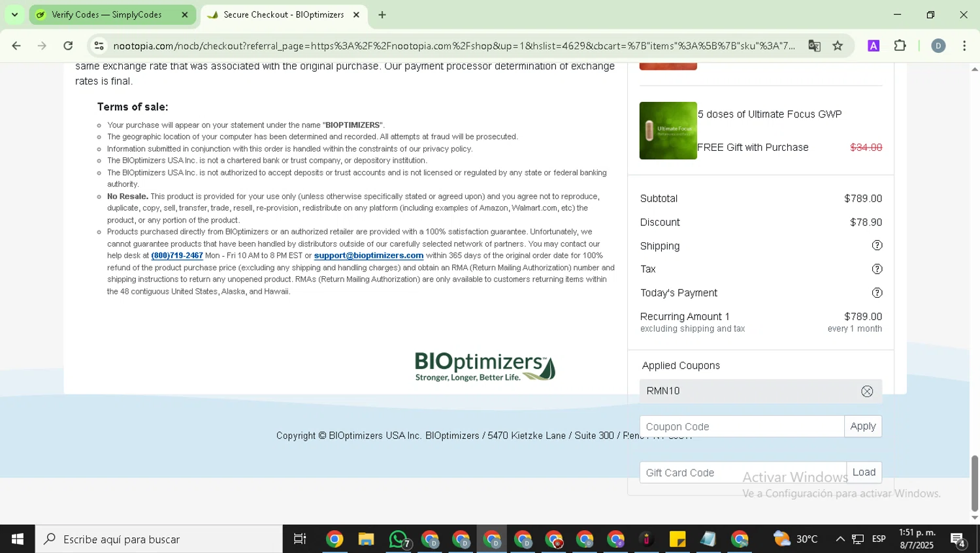Email support@bioptimizers.com link

tap(368, 256)
